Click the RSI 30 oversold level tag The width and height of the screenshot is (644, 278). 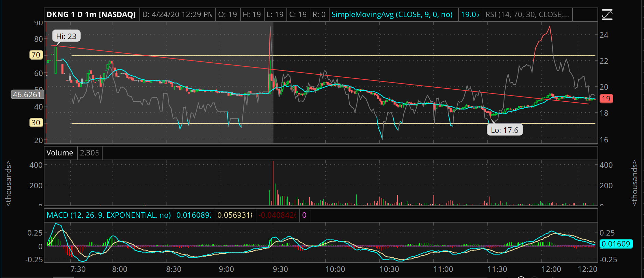point(36,123)
